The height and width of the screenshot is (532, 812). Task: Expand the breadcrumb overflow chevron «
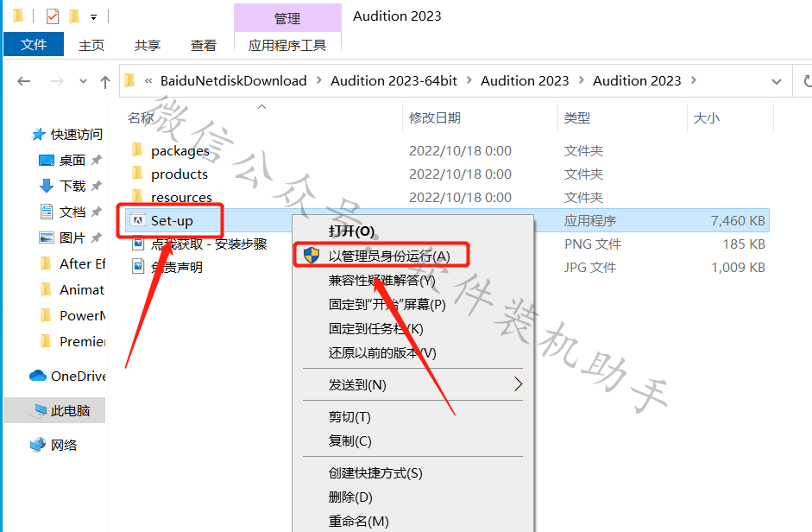(148, 80)
